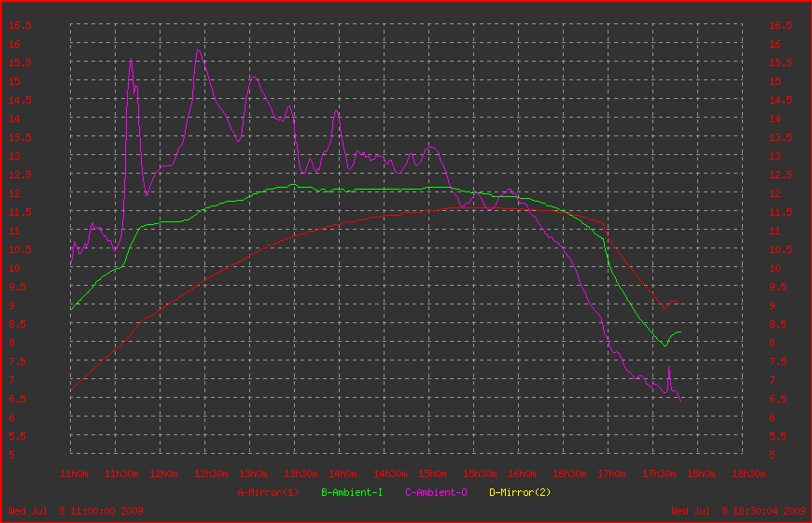
Task: Click the 14 label on the left axis
Action: (14, 119)
